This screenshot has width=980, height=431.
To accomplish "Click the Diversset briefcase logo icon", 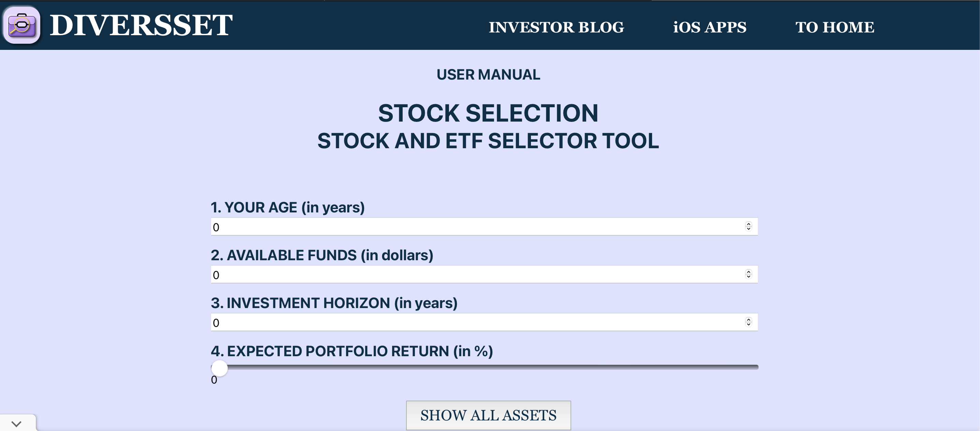I will [22, 25].
